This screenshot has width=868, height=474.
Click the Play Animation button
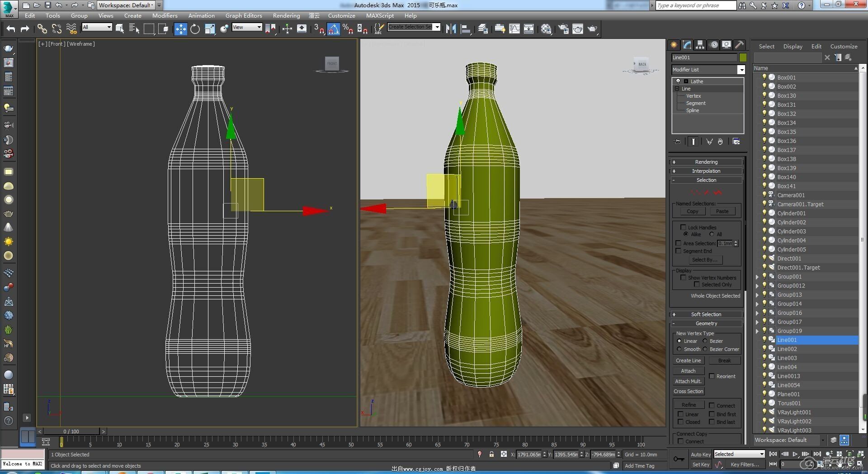[x=795, y=454]
